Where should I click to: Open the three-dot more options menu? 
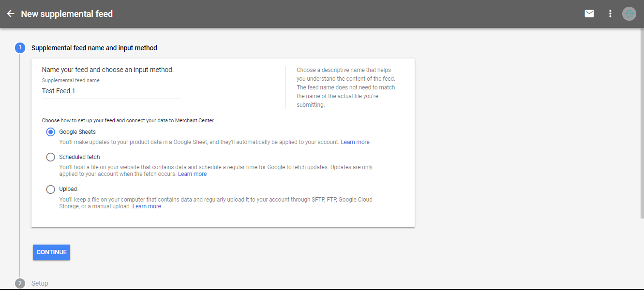(x=610, y=14)
